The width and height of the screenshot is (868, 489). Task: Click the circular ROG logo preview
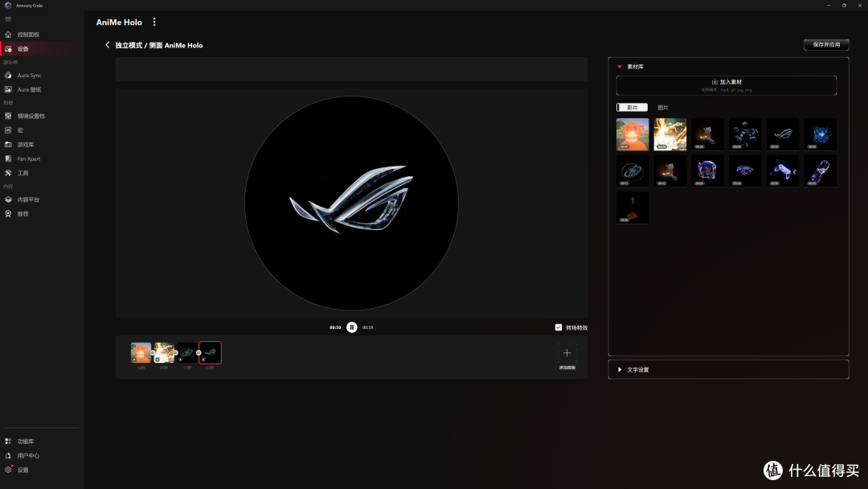click(351, 203)
